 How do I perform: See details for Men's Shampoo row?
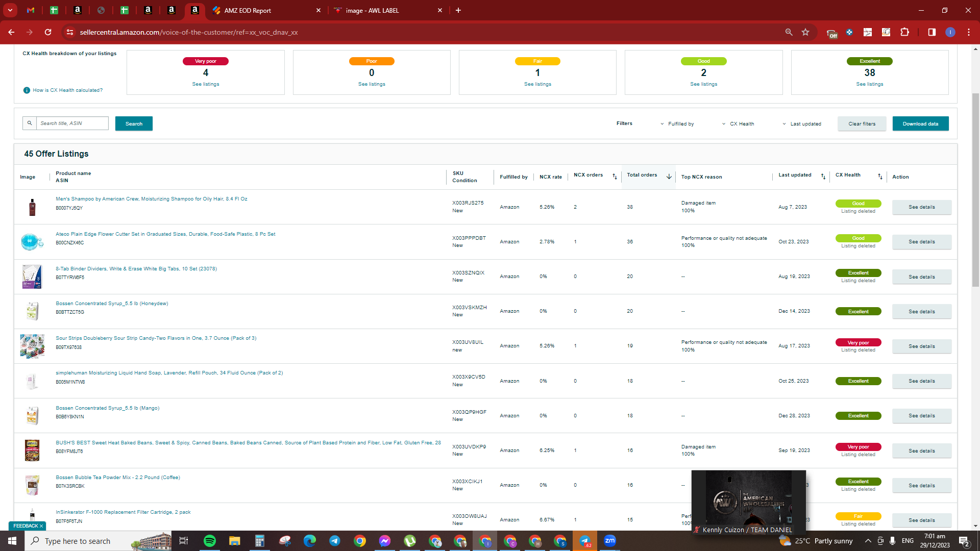point(921,207)
